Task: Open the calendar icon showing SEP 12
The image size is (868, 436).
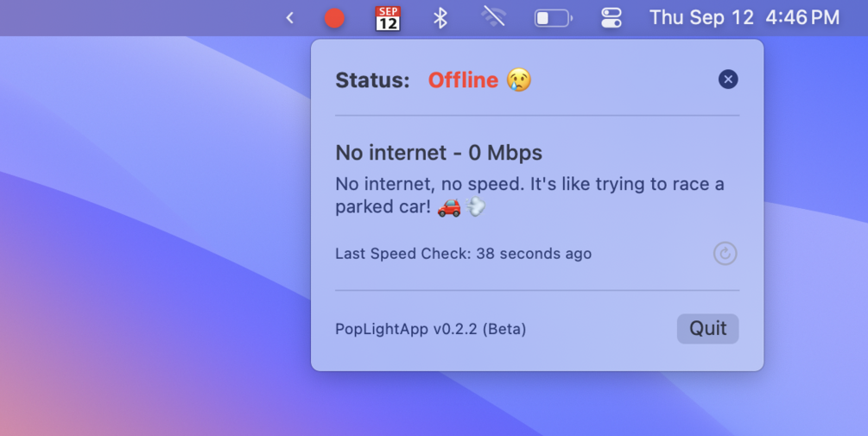Action: point(388,18)
